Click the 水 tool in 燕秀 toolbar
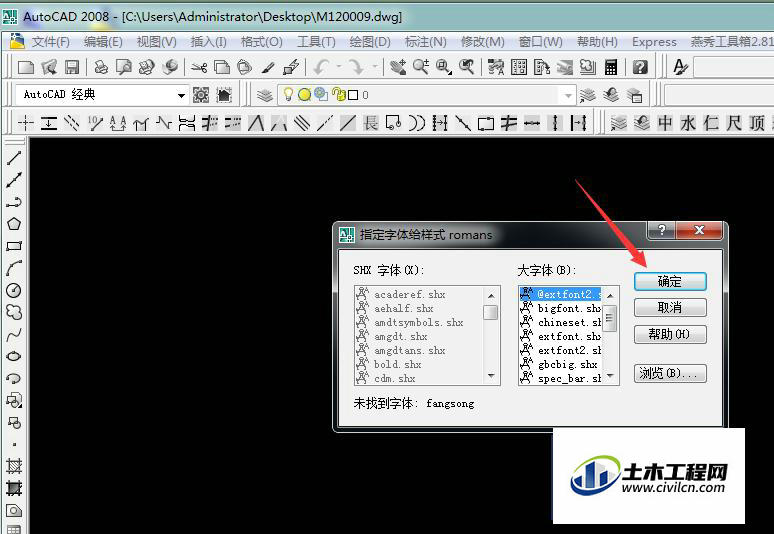 688,123
